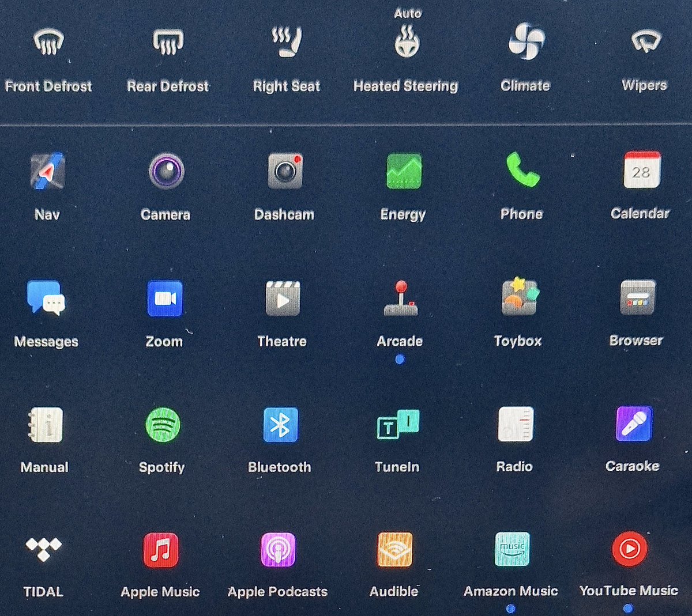692x616 pixels.
Task: Open the Wipers control
Action: pos(645,41)
